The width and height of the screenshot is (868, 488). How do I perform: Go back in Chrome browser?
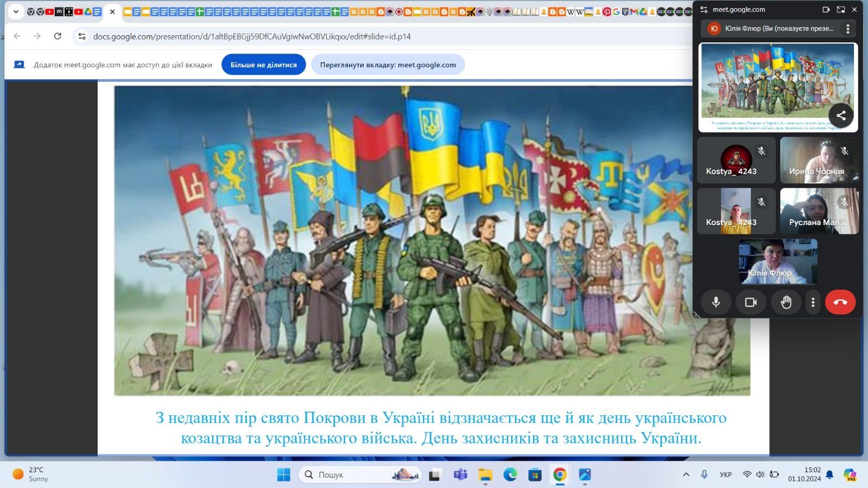pyautogui.click(x=17, y=36)
